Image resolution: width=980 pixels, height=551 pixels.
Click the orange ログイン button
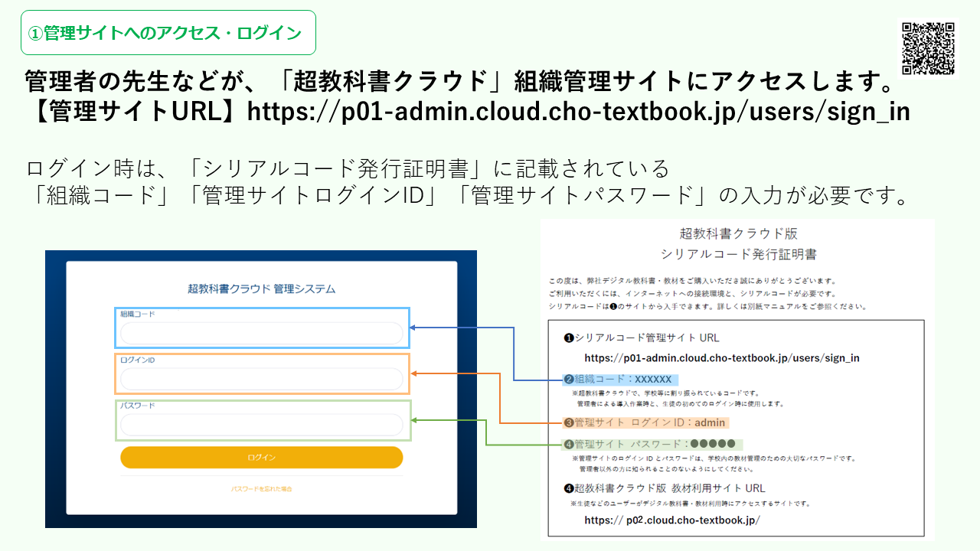point(261,457)
